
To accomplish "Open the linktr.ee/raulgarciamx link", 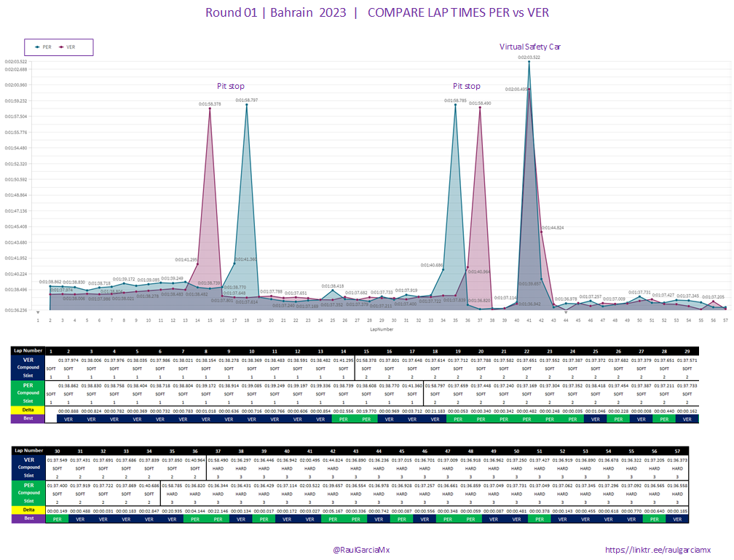I will pyautogui.click(x=658, y=550).
